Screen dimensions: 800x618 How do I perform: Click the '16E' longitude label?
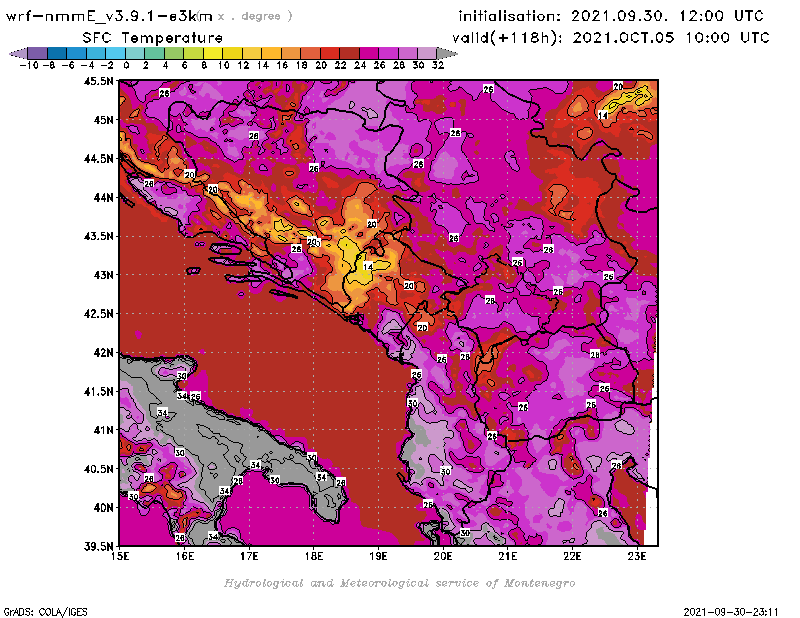tap(185, 556)
